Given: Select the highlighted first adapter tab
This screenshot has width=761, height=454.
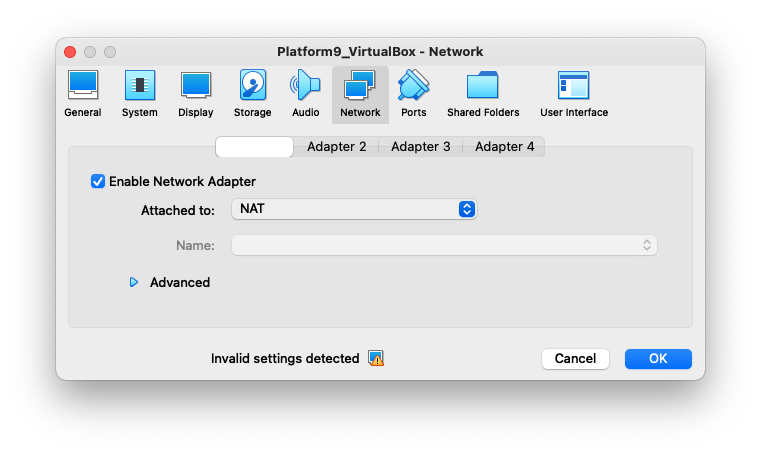Looking at the screenshot, I should click(x=255, y=147).
